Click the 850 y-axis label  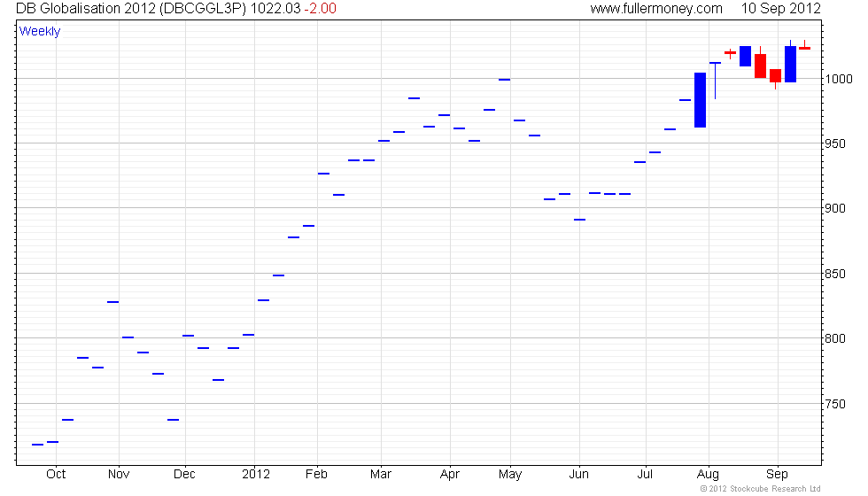[835, 274]
